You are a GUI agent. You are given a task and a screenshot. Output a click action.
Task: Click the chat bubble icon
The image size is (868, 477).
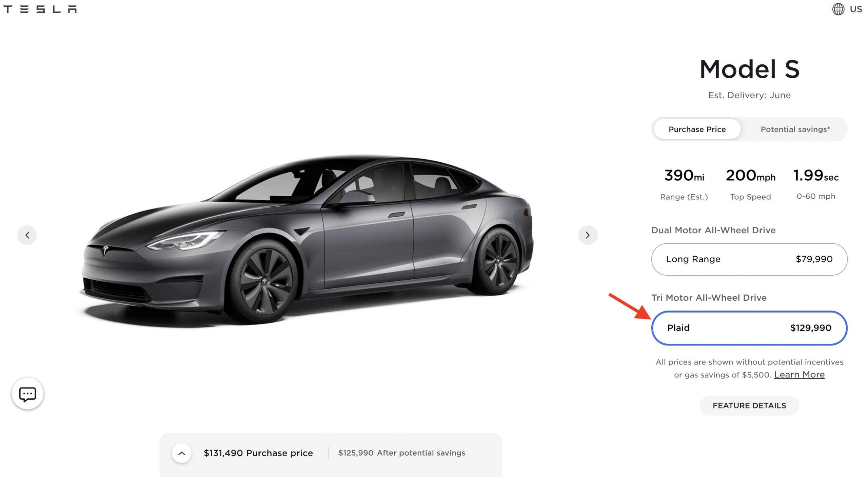[x=27, y=394]
